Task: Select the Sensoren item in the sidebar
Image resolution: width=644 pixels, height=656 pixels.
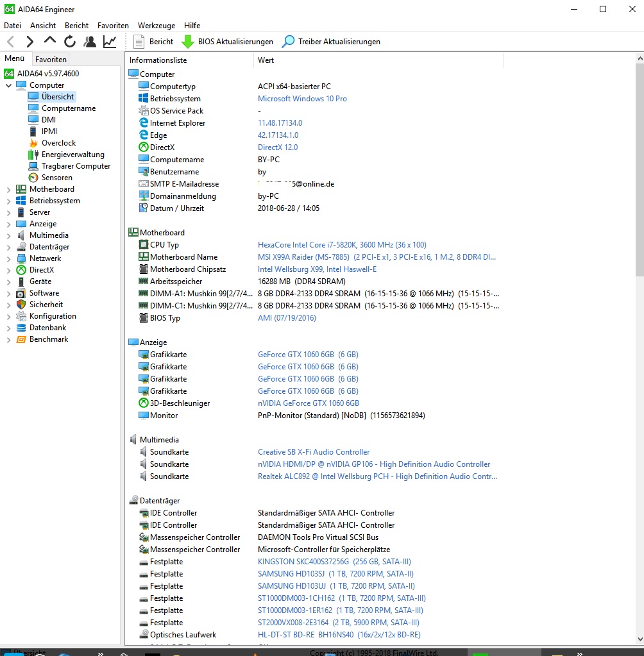Action: coord(57,177)
